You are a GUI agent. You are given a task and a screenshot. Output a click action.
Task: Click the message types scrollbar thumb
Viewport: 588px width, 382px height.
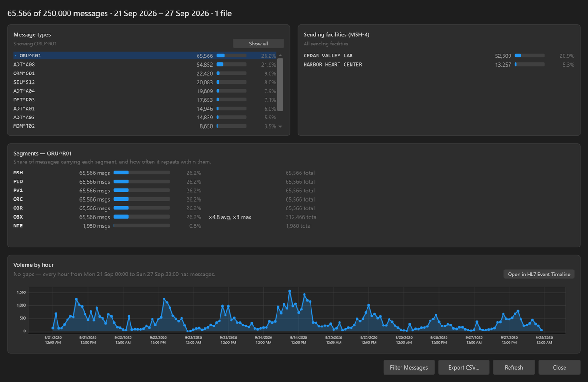(x=280, y=84)
